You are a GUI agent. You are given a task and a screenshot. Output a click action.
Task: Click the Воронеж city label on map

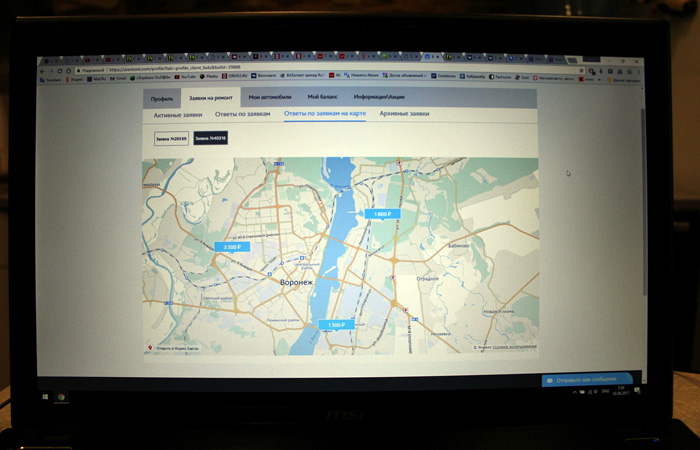(x=296, y=282)
